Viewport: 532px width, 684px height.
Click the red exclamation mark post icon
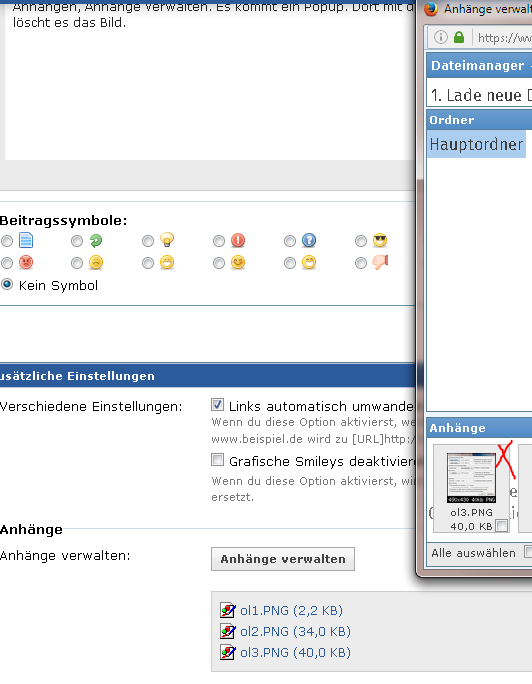click(238, 240)
